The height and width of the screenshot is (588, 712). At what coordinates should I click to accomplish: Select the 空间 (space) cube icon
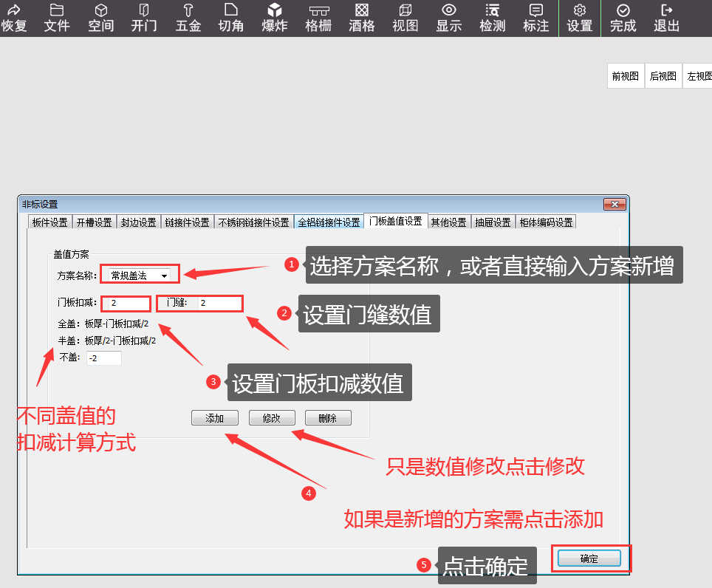click(101, 18)
